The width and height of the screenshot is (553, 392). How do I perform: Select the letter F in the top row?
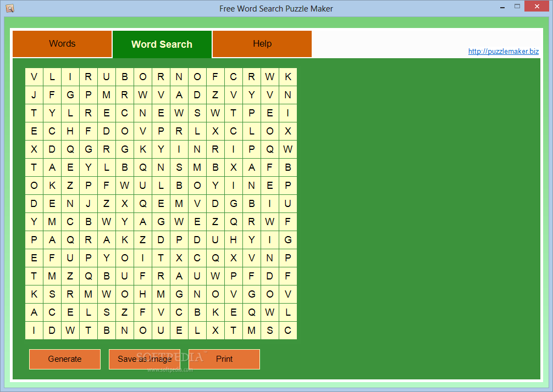215,77
